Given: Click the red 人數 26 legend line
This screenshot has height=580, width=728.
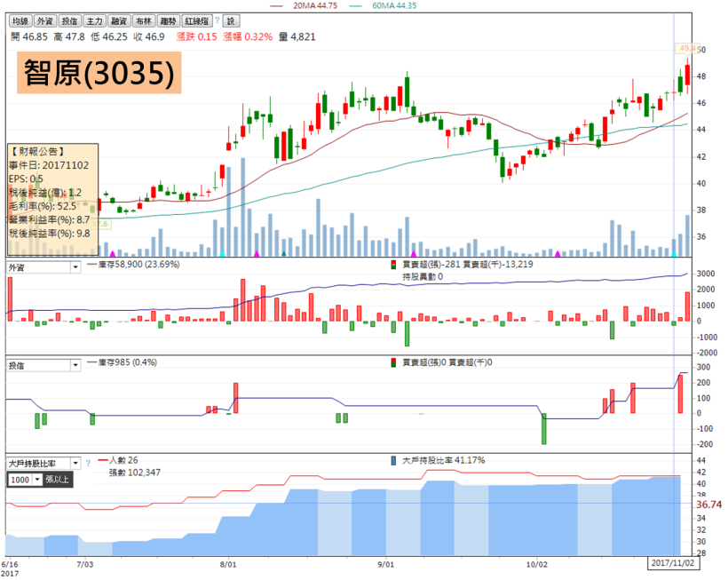Looking at the screenshot, I should [x=103, y=460].
